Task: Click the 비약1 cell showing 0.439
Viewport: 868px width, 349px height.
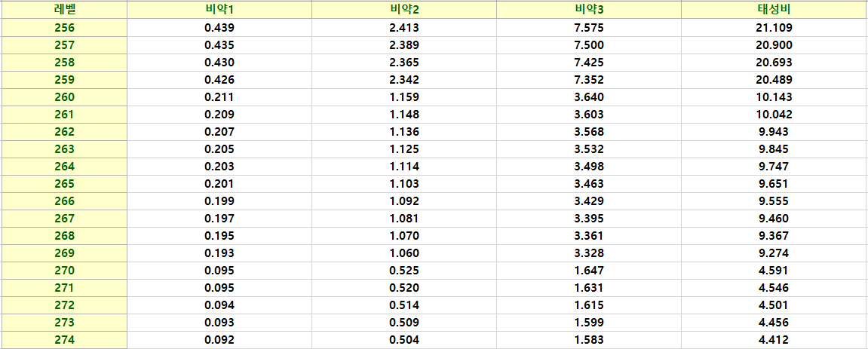Action: click(x=219, y=28)
